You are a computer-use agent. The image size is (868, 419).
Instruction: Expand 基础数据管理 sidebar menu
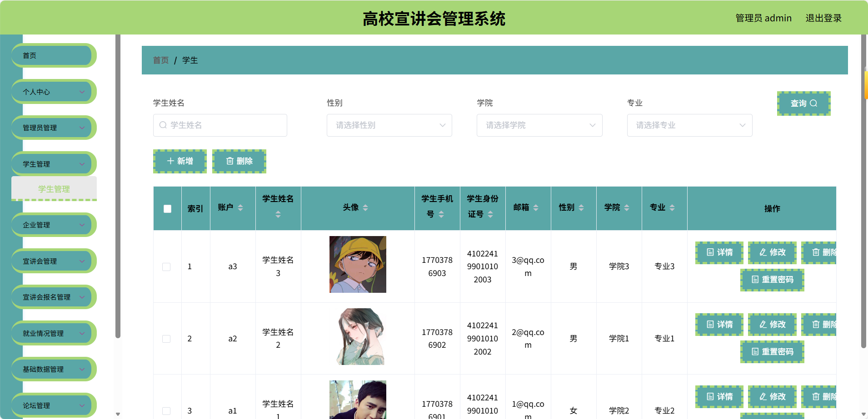(53, 369)
